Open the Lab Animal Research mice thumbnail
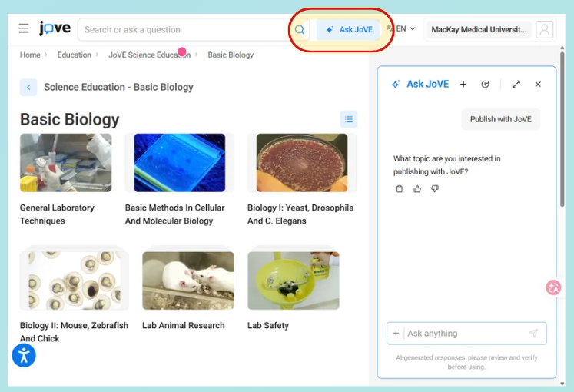574x392 pixels. (188, 281)
